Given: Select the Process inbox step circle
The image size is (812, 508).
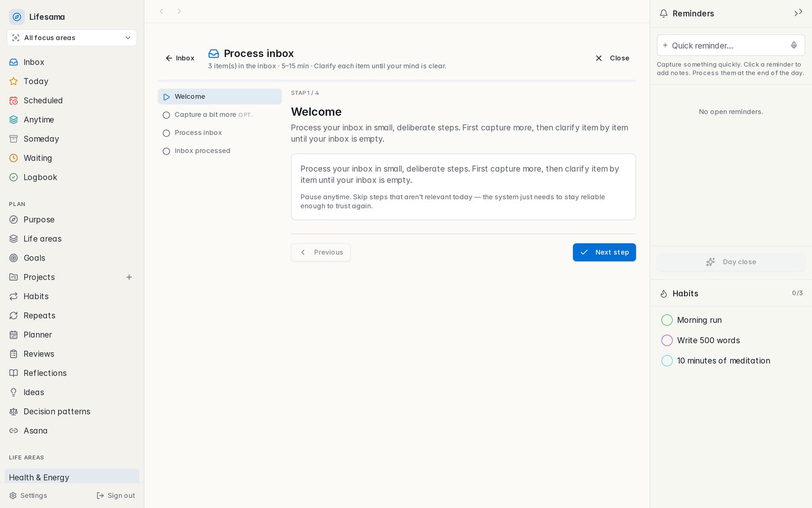Looking at the screenshot, I should tap(166, 133).
